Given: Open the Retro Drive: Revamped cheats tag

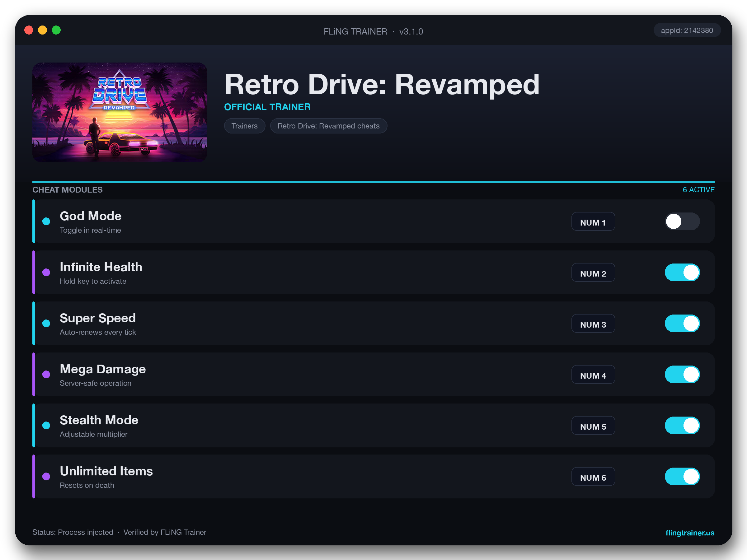Looking at the screenshot, I should pos(329,126).
